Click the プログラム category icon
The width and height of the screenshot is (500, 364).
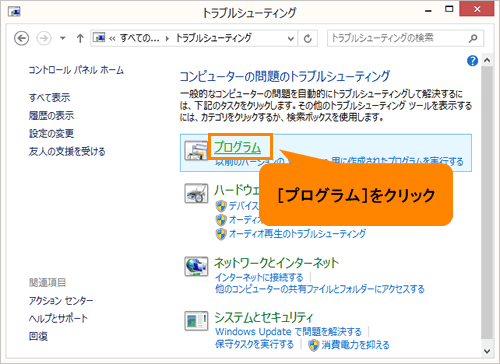pyautogui.click(x=196, y=151)
